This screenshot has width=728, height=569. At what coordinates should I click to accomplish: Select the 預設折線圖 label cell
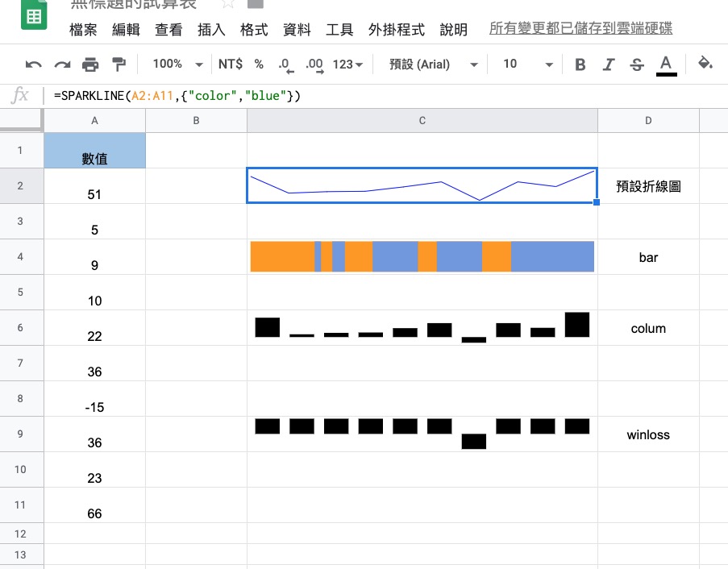coord(648,185)
